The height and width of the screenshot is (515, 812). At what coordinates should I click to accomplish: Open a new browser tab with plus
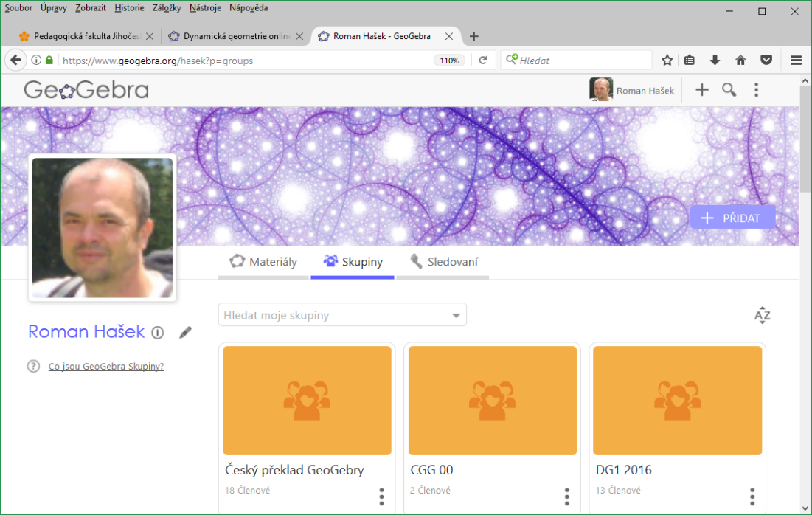(x=473, y=36)
